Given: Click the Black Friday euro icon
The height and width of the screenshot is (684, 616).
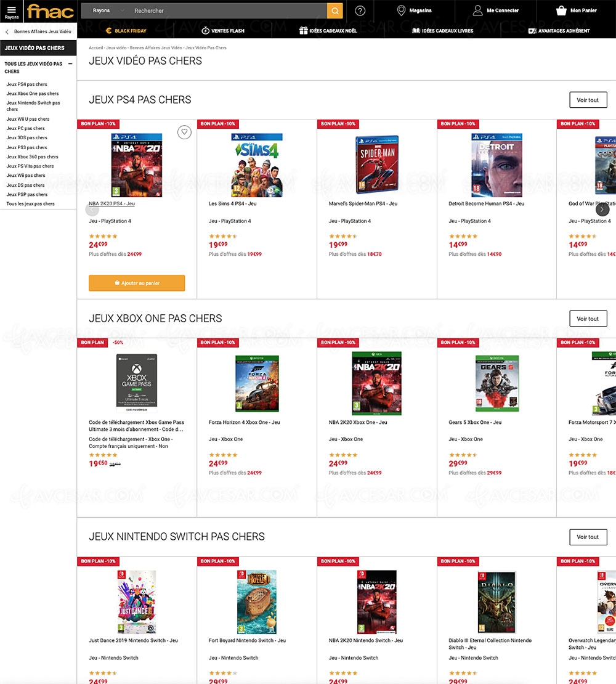Looking at the screenshot, I should [x=108, y=31].
